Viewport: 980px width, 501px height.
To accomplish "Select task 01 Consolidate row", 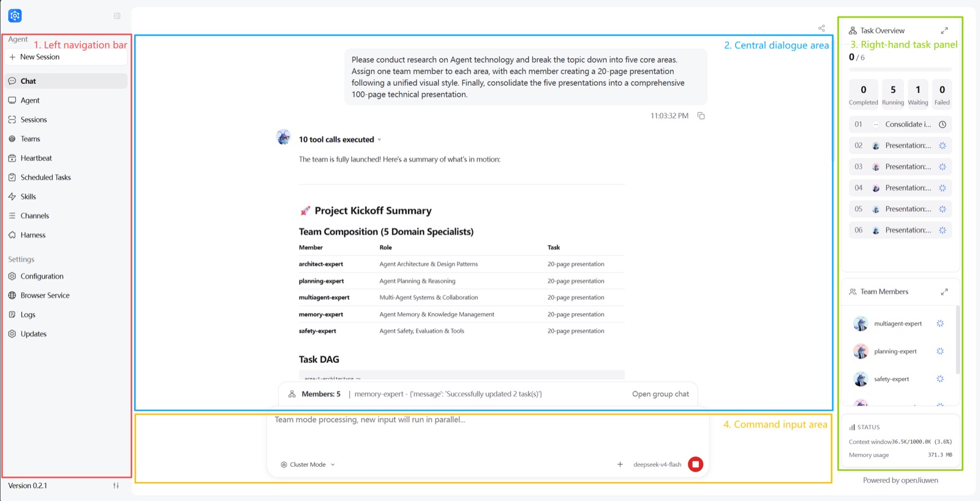I will pos(900,124).
